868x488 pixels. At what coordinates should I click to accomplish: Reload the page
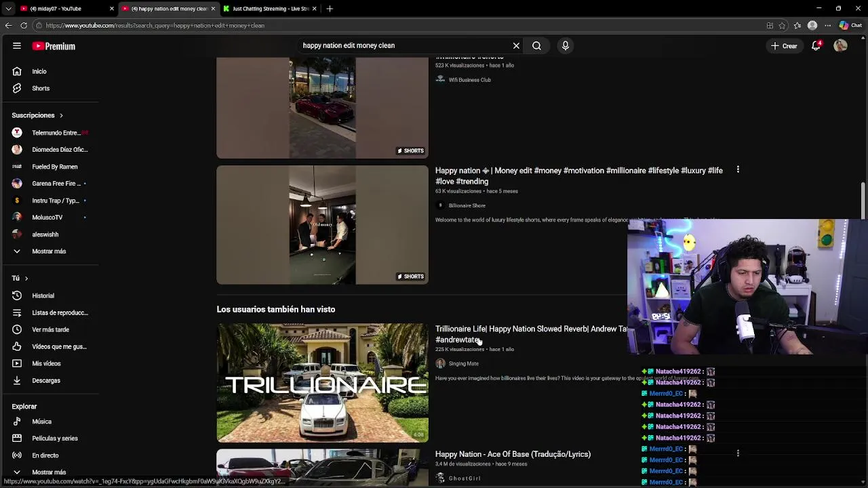(x=24, y=26)
